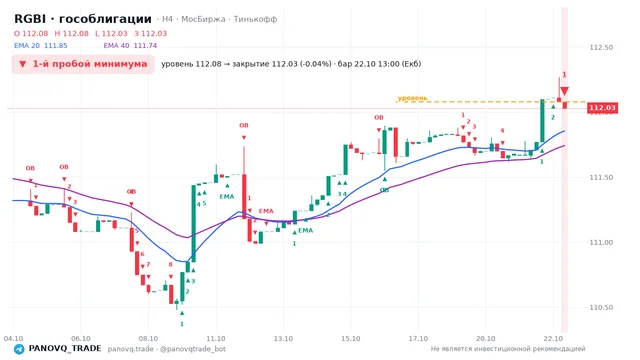Click the red number 1 above the last candle
Image resolution: width=640 pixels, height=360 pixels.
[x=564, y=75]
